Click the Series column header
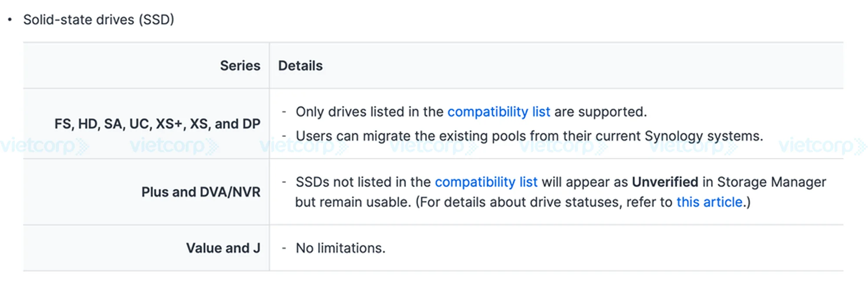The image size is (868, 293). pos(240,66)
